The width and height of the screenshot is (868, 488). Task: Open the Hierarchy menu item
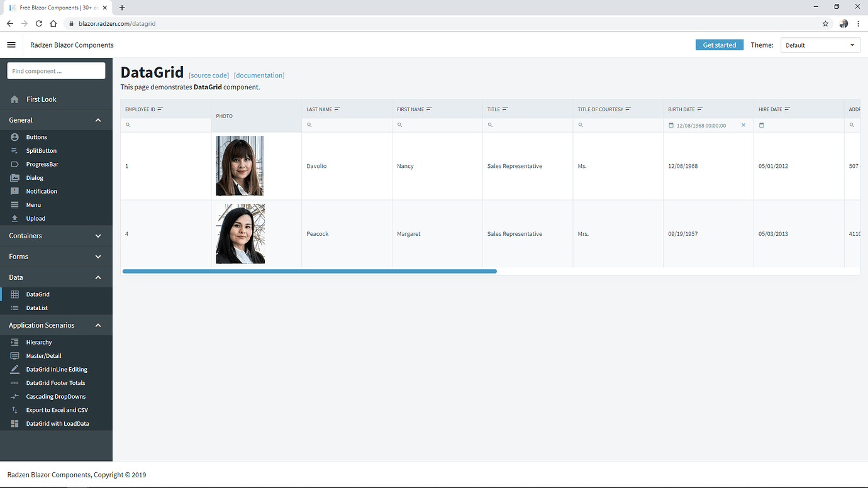(x=39, y=343)
